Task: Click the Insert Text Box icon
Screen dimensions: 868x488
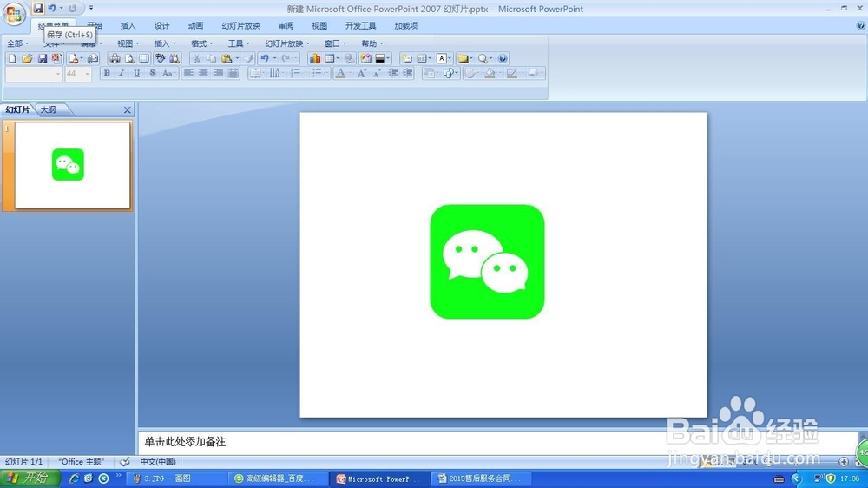Action: click(x=441, y=58)
